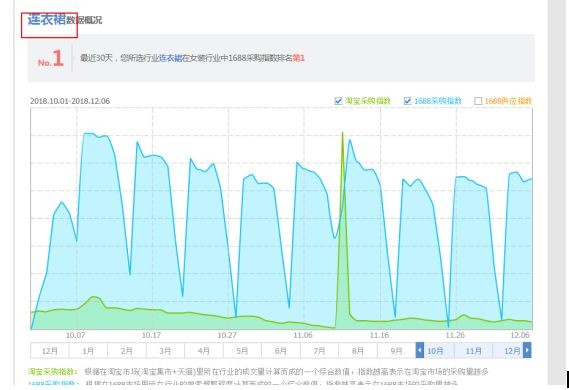Uncheck the 1688采购指数 checkbox
The height and width of the screenshot is (390, 569).
point(408,101)
